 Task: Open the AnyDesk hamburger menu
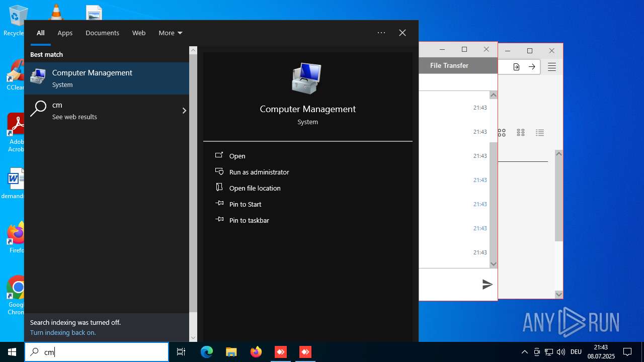click(552, 67)
